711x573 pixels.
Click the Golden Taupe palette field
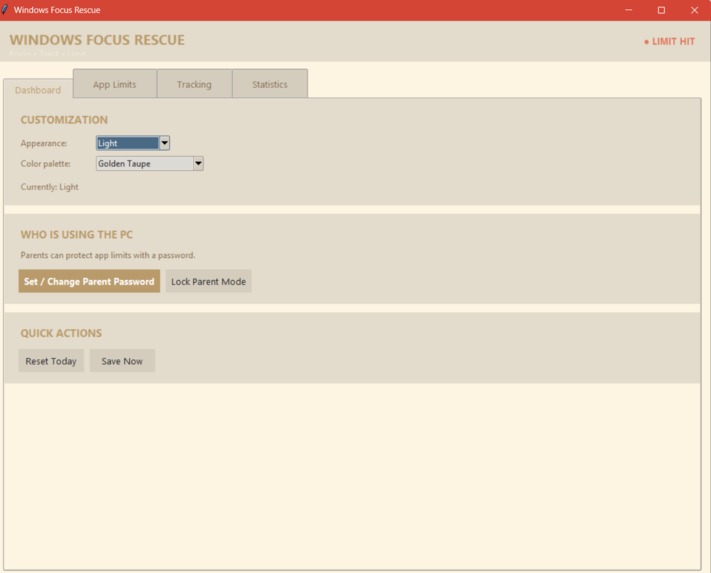pos(145,164)
